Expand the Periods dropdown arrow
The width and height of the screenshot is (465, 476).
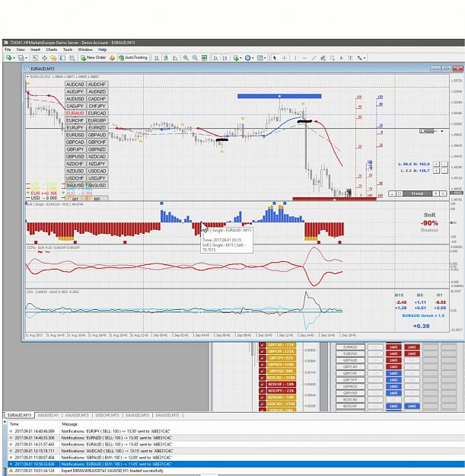(x=253, y=58)
